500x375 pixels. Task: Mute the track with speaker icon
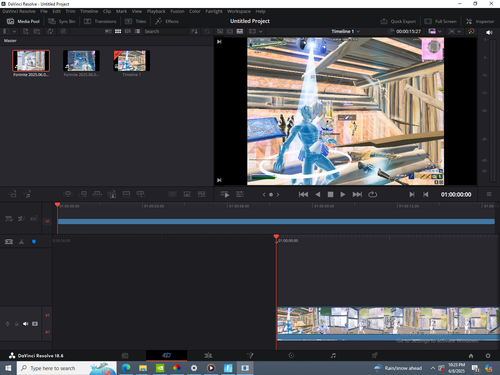[x=25, y=324]
